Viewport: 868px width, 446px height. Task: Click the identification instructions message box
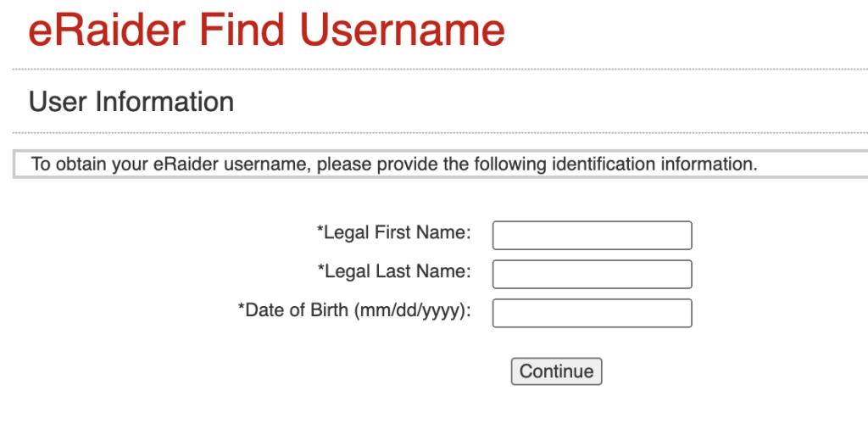point(394,164)
